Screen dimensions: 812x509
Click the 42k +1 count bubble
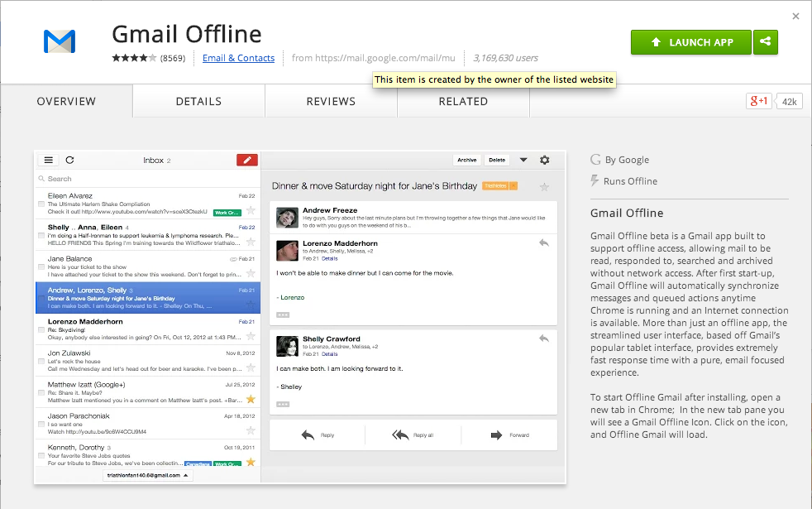[x=789, y=102]
